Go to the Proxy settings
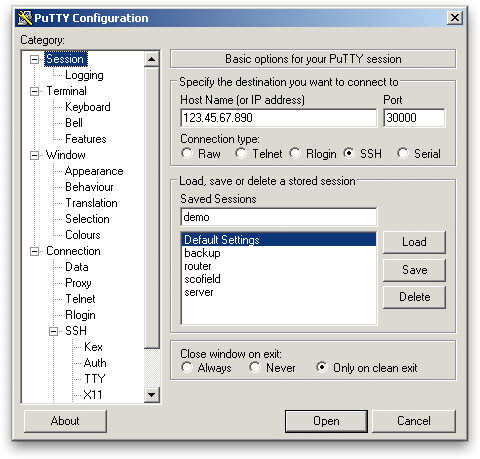The image size is (480, 459). tap(78, 283)
